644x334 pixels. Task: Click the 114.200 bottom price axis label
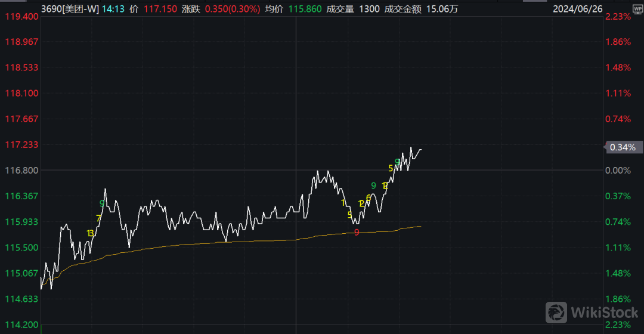pyautogui.click(x=21, y=325)
